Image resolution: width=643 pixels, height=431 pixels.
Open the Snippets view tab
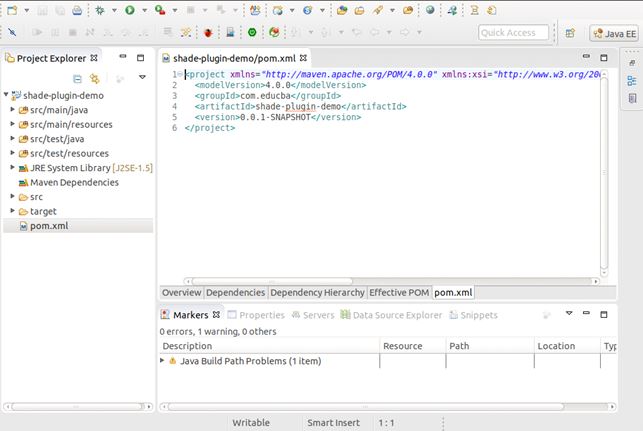click(x=473, y=315)
